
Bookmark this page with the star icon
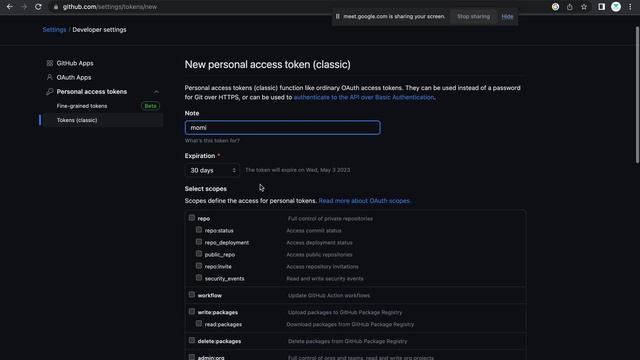(x=584, y=7)
